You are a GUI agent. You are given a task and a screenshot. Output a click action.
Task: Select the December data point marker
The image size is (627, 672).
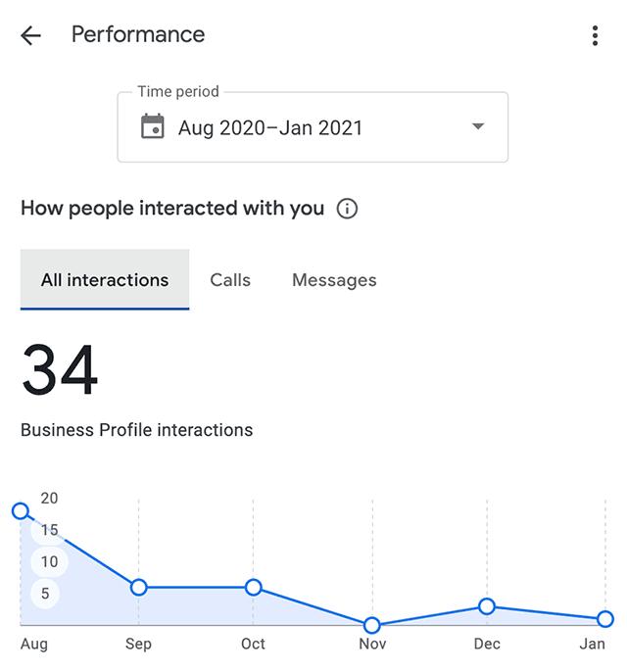pos(487,606)
